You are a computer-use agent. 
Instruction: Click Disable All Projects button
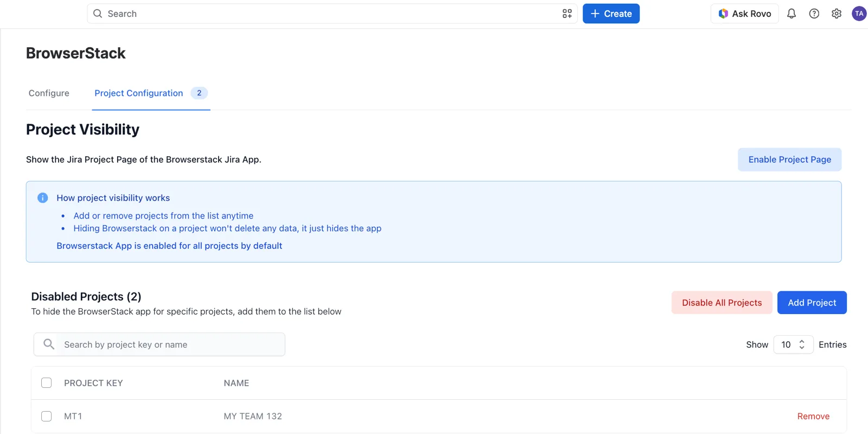tap(722, 303)
